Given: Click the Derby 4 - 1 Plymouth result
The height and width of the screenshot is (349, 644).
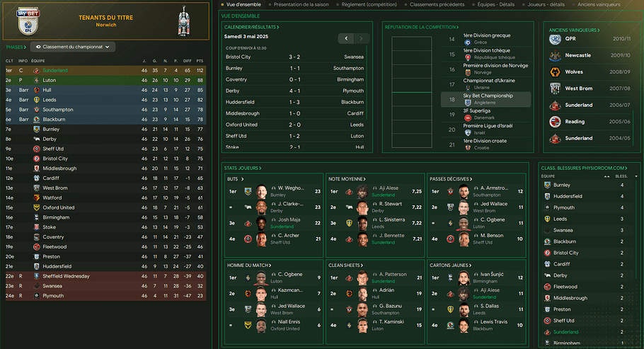Looking at the screenshot, I should [294, 91].
